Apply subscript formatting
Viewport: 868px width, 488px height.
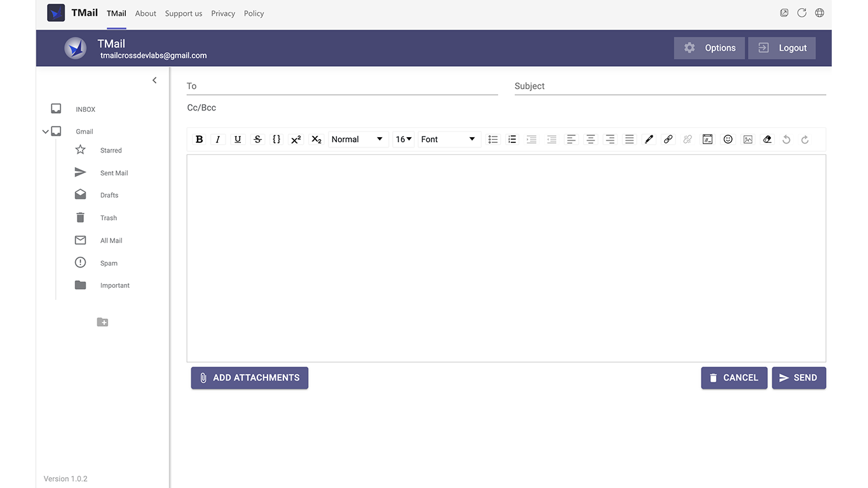tap(316, 139)
